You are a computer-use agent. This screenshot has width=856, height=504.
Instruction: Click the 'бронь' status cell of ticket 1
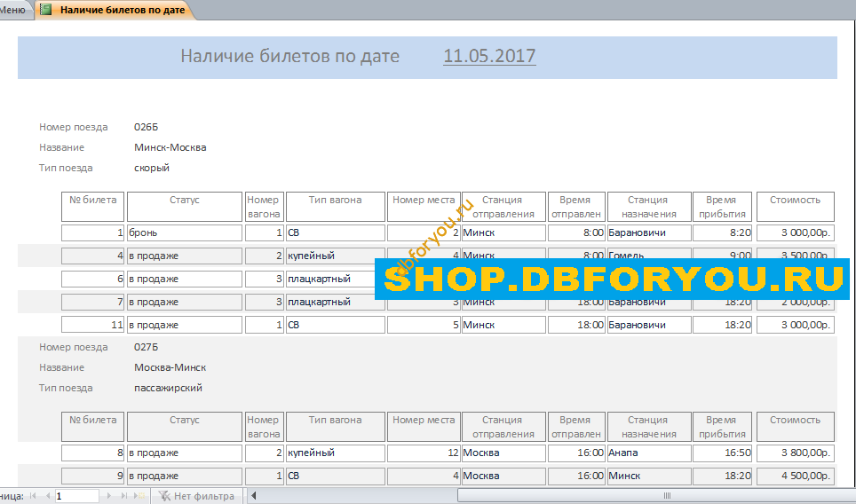[x=185, y=232]
